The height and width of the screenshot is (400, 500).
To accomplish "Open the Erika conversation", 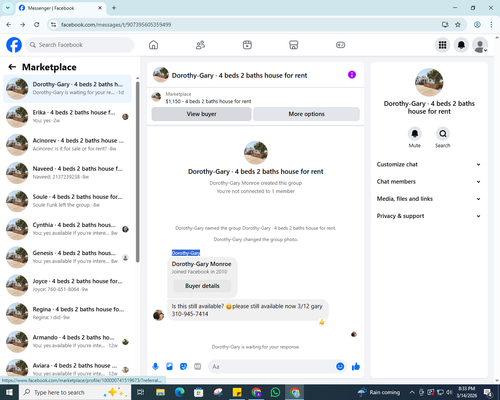I will 68,117.
